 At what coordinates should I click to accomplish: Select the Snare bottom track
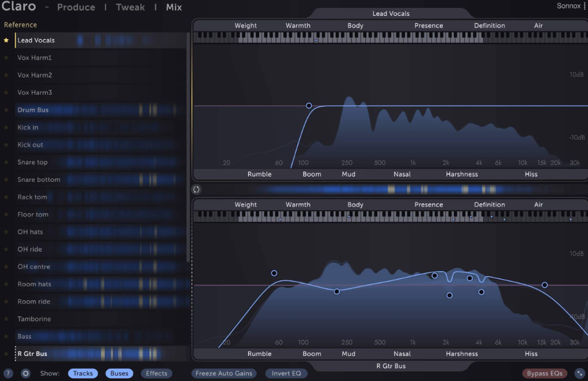101,180
